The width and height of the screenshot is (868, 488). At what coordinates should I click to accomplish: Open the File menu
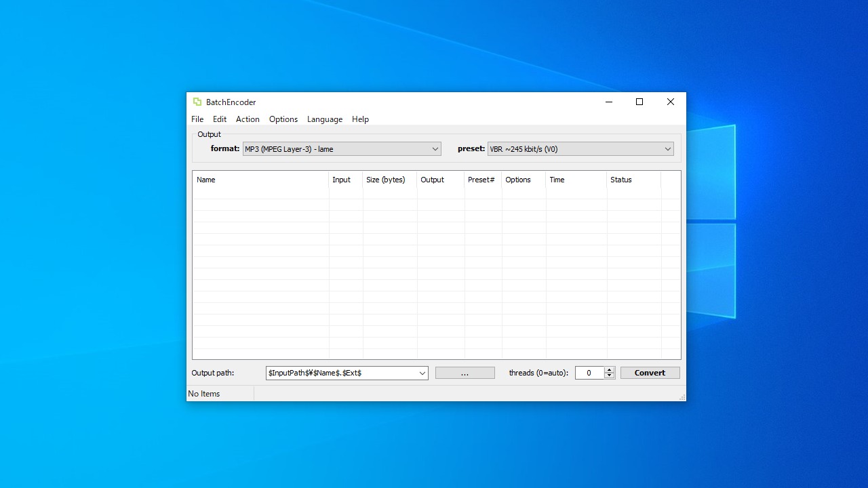coord(197,119)
